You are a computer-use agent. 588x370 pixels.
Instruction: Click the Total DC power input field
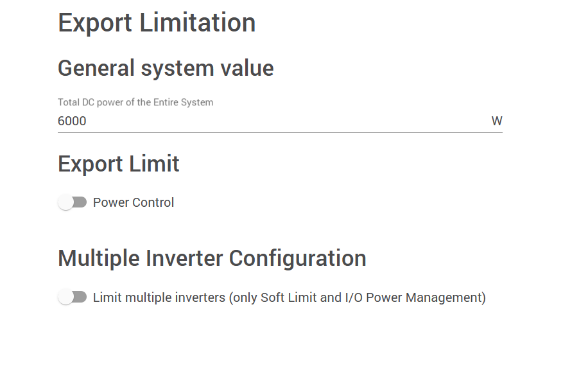(x=270, y=121)
